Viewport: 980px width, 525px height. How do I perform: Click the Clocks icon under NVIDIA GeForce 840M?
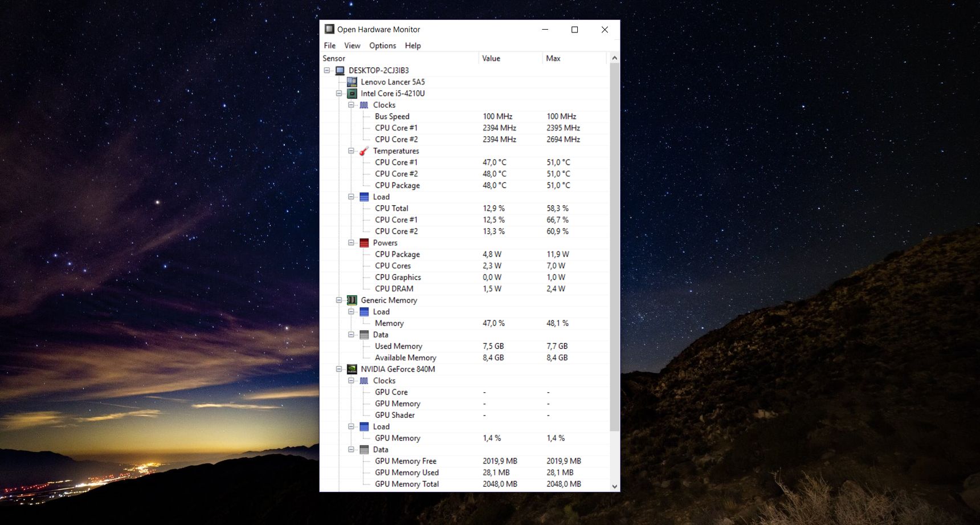pyautogui.click(x=364, y=381)
